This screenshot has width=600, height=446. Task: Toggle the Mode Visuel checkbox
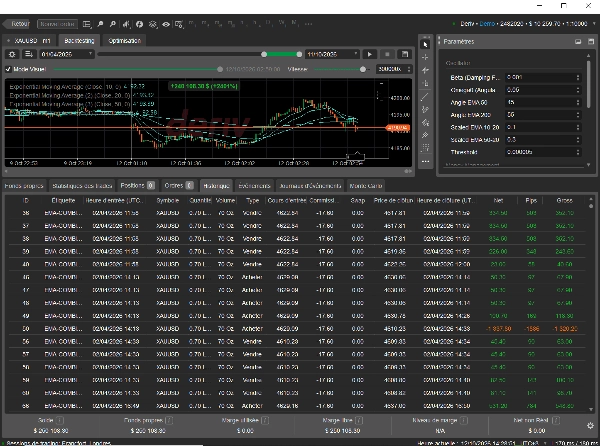(x=8, y=69)
